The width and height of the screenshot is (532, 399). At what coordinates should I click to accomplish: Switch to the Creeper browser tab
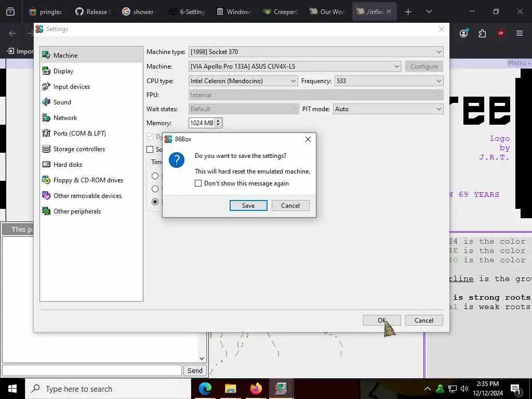[x=280, y=12]
